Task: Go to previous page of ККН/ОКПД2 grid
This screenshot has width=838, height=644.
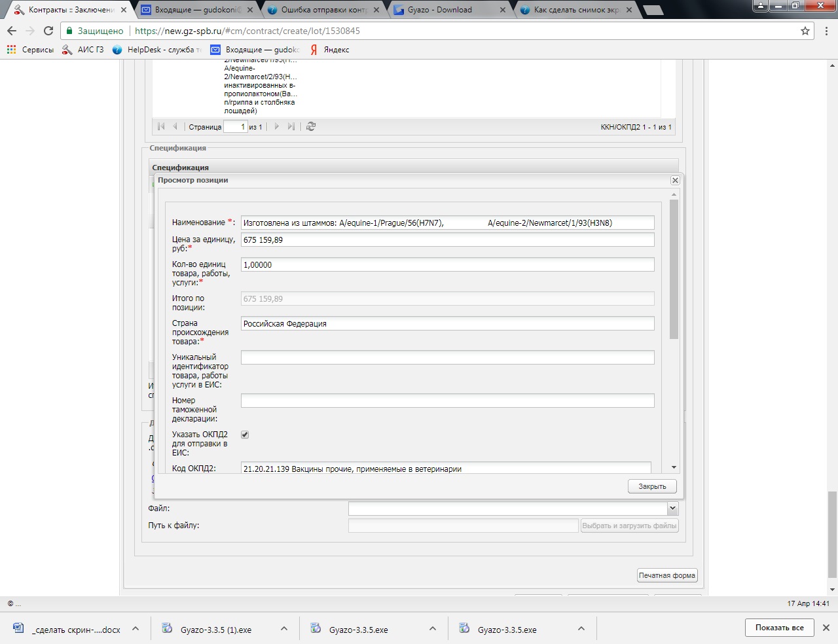Action: [175, 126]
